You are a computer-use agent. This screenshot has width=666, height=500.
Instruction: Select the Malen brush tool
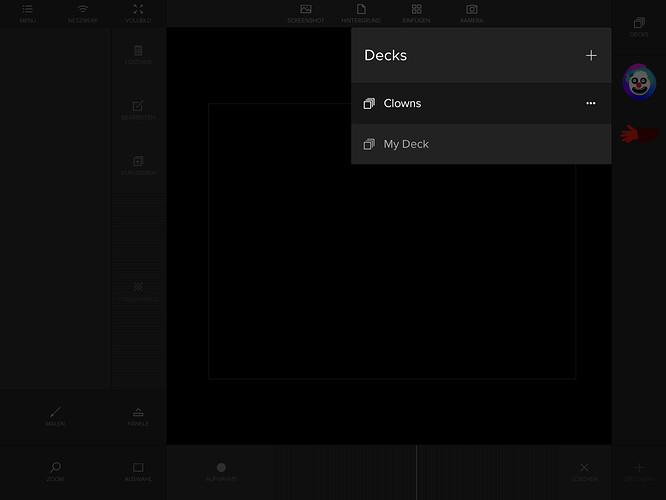(x=55, y=415)
